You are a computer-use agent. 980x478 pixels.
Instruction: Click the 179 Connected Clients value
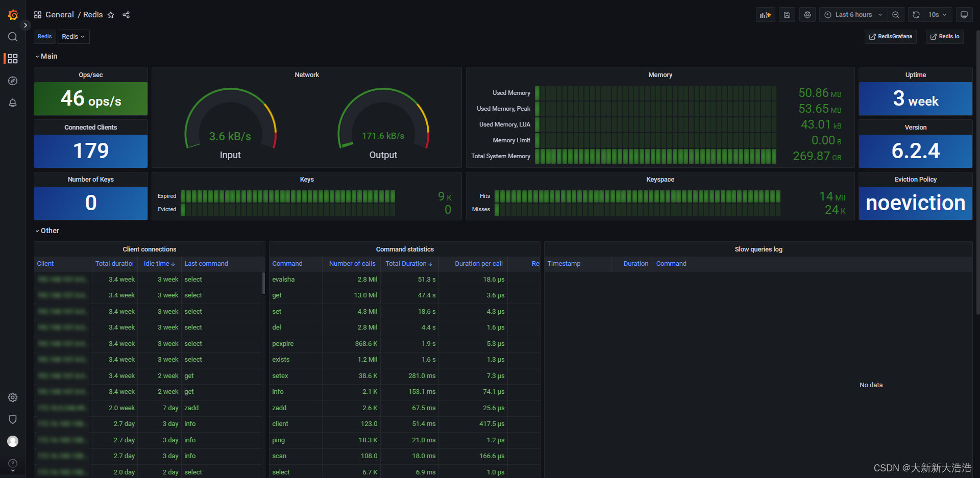[91, 151]
